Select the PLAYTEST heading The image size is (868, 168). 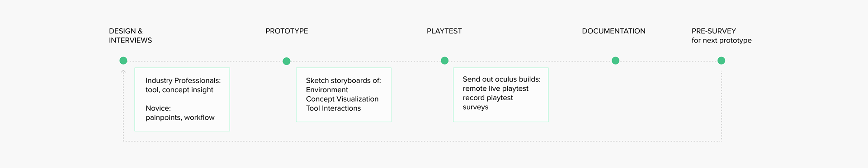point(444,31)
